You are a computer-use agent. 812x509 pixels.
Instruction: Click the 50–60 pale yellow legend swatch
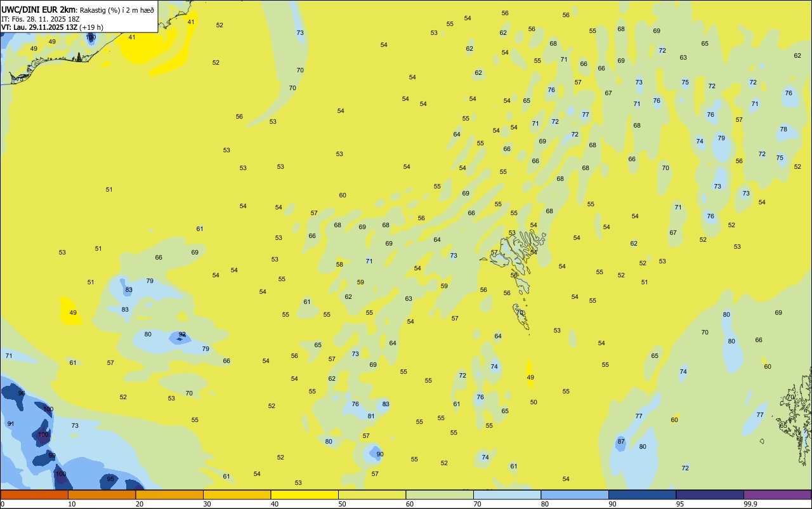click(x=372, y=494)
